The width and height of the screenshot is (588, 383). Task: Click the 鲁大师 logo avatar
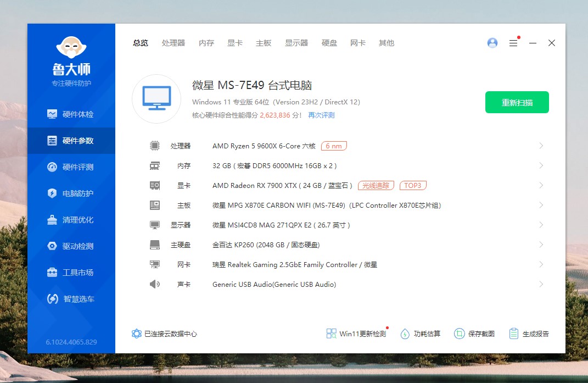(x=71, y=47)
